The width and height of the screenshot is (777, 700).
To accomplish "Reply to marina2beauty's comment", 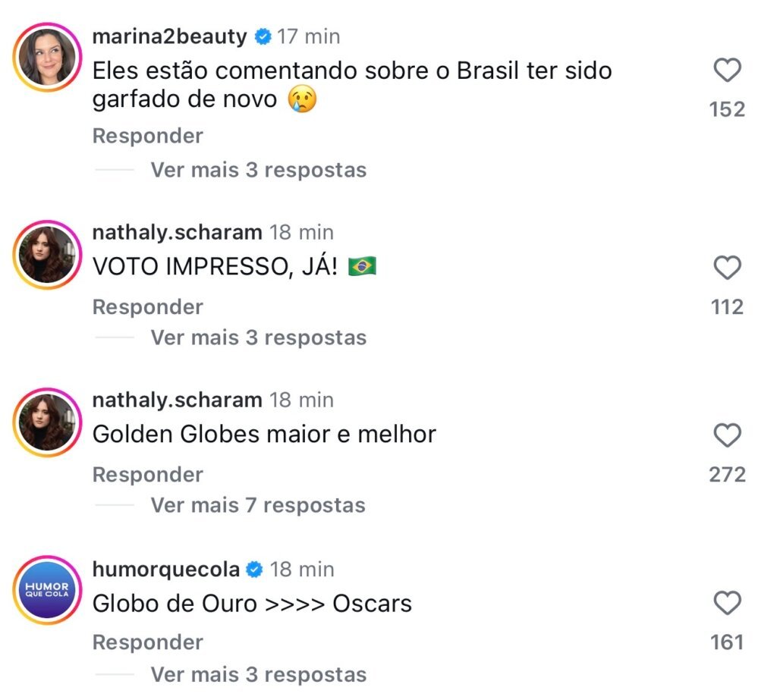I will [147, 137].
